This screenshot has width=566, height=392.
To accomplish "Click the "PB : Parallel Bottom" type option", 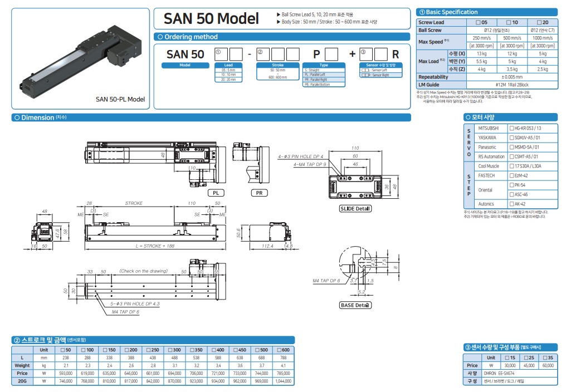I will 324,85.
